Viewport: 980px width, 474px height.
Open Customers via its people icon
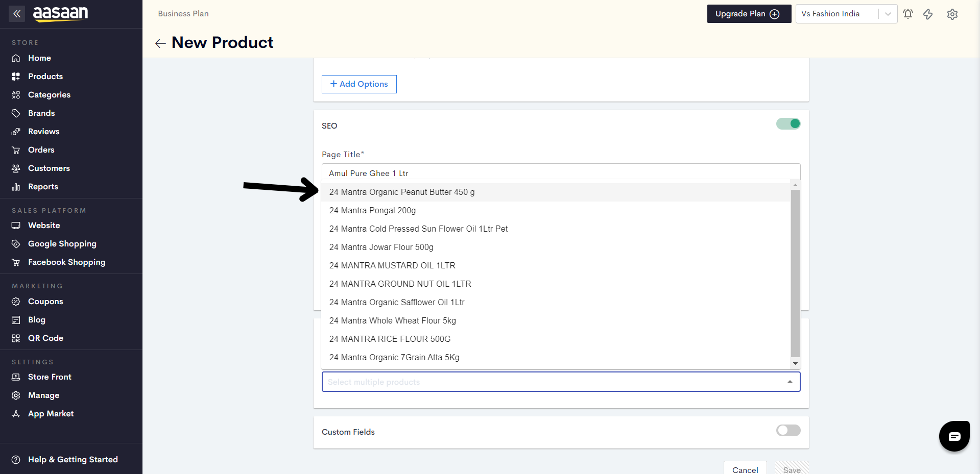point(16,168)
